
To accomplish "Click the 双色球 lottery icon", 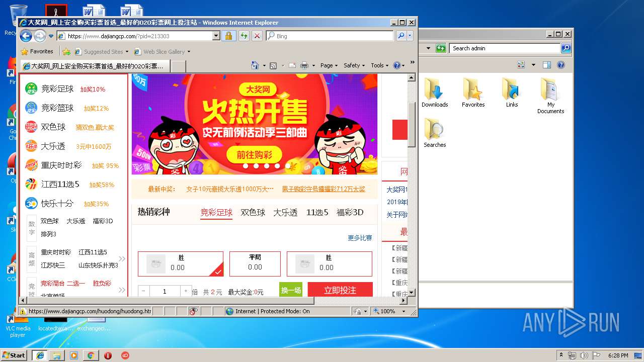I will coord(31,127).
